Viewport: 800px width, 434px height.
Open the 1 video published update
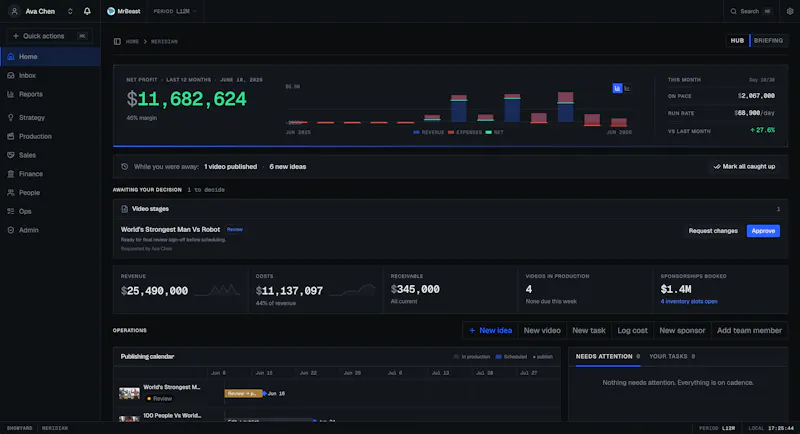click(x=231, y=166)
